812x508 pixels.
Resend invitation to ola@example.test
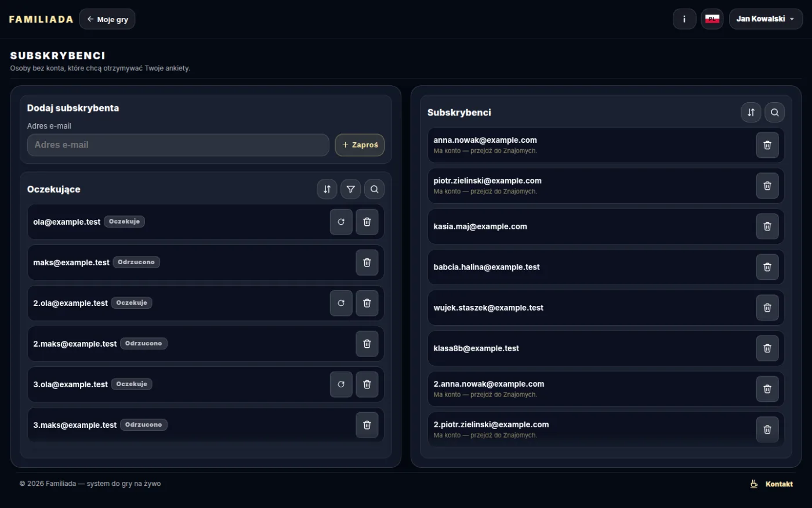click(341, 222)
